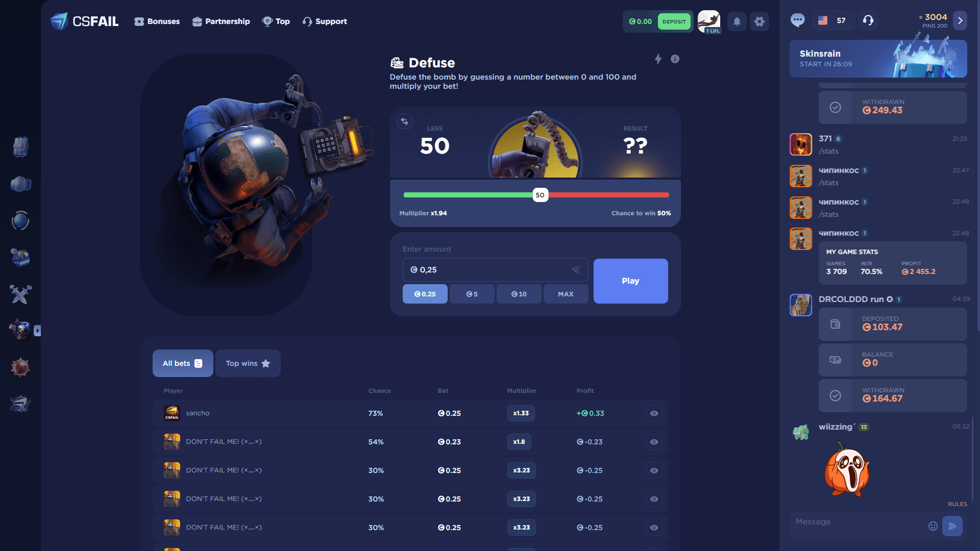Toggle eye icon on DON'T FAIL ME row
Image resolution: width=980 pixels, height=551 pixels.
tap(654, 442)
